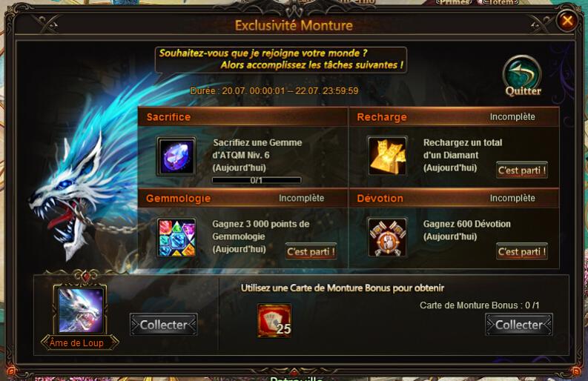Collect the Carte de Monture Bonus reward

(x=518, y=325)
